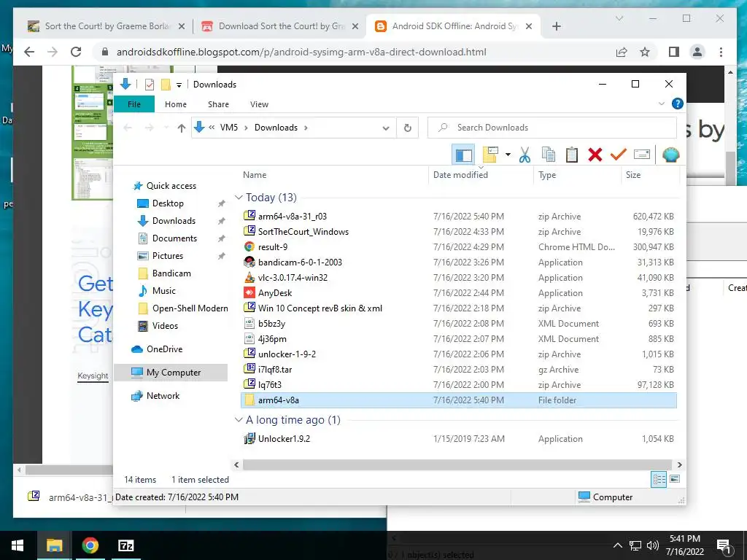Click VM5 in the address breadcrumb

point(228,128)
